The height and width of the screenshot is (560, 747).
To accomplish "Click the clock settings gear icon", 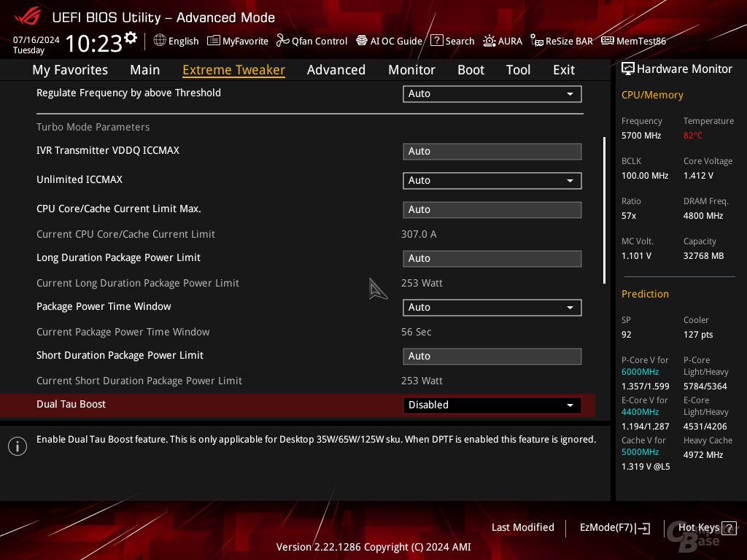I will (x=131, y=35).
